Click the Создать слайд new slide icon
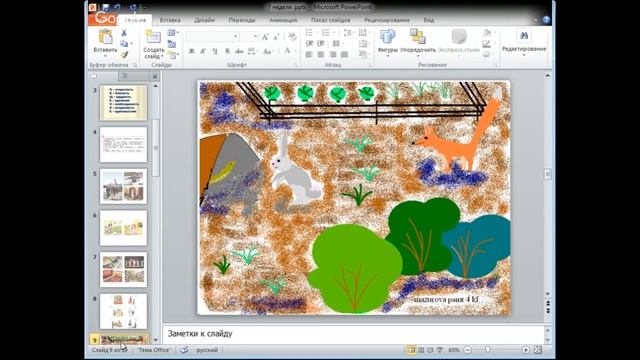The image size is (640, 360). click(x=153, y=36)
